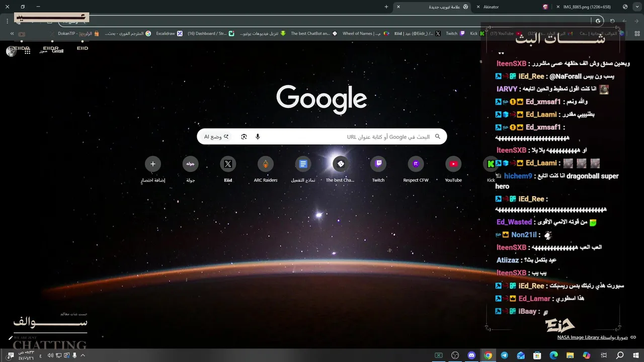
Task: Switch to AI mode in the search box
Action: [x=216, y=137]
